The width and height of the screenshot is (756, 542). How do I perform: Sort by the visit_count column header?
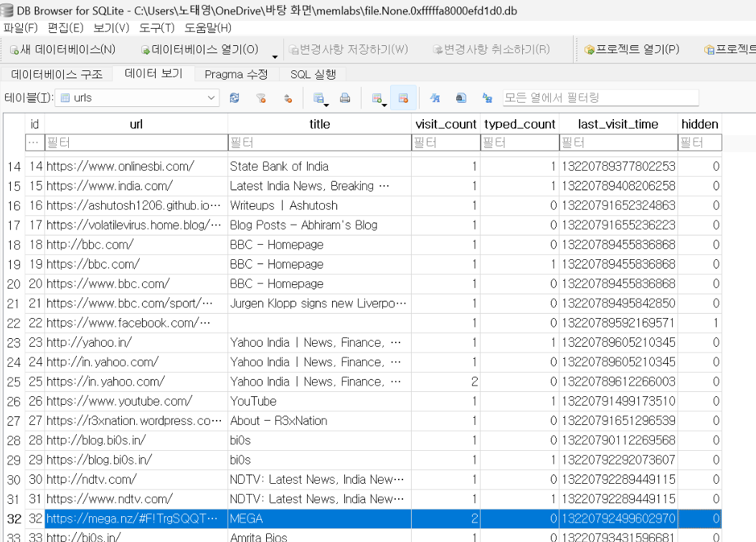pyautogui.click(x=446, y=124)
